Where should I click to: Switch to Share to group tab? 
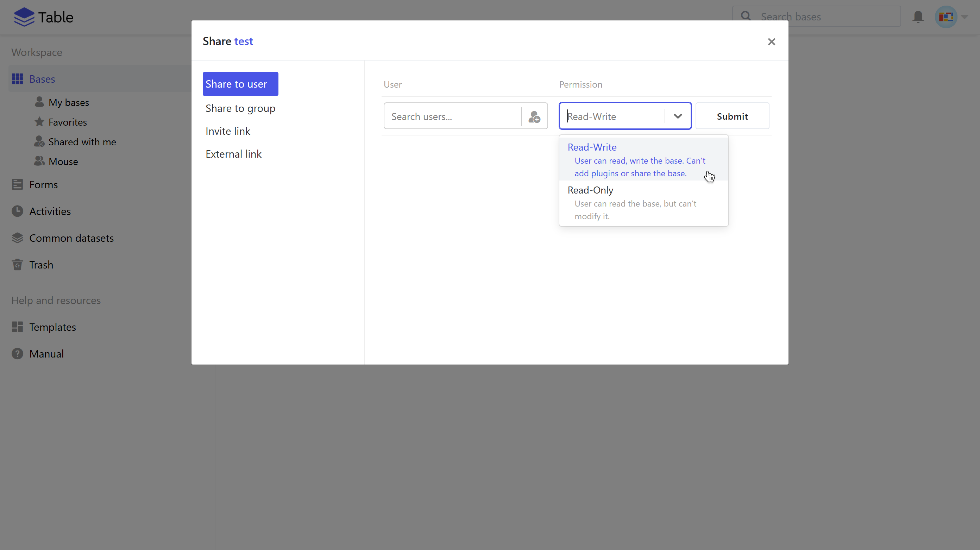[240, 108]
